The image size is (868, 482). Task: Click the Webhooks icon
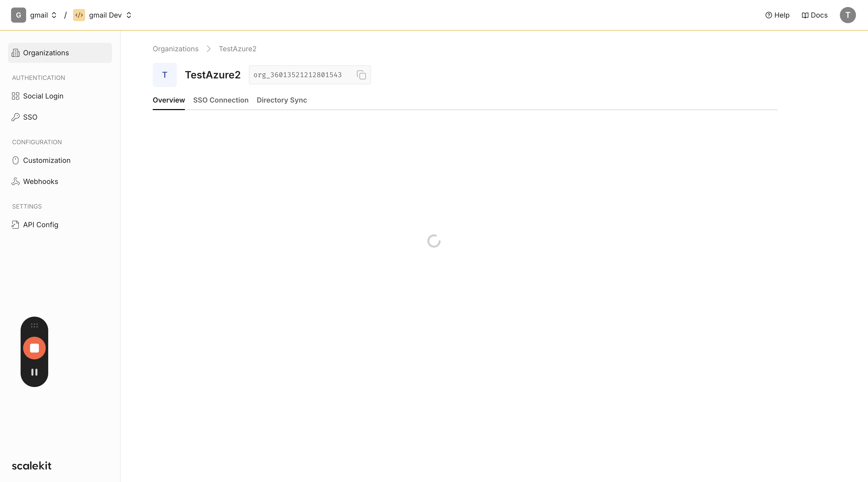tap(16, 182)
